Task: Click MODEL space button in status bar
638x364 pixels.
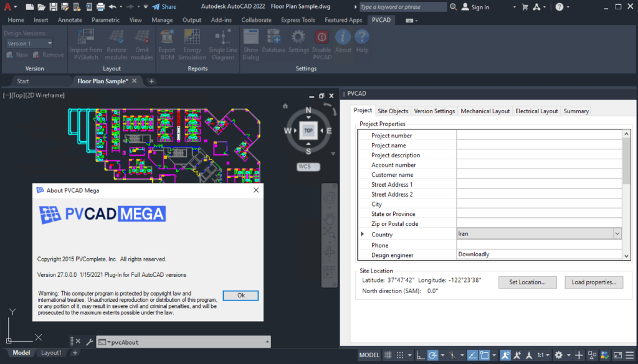Action: click(369, 355)
